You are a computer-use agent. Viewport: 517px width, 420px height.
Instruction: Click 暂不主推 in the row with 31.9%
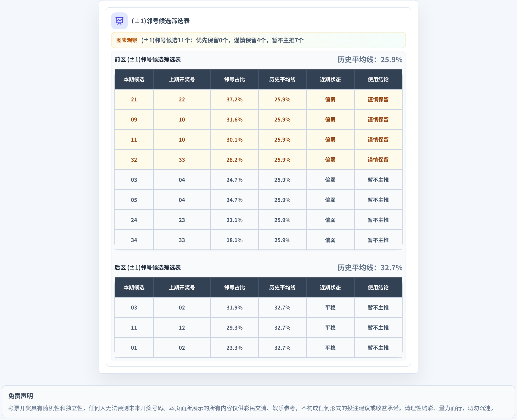[x=378, y=308]
